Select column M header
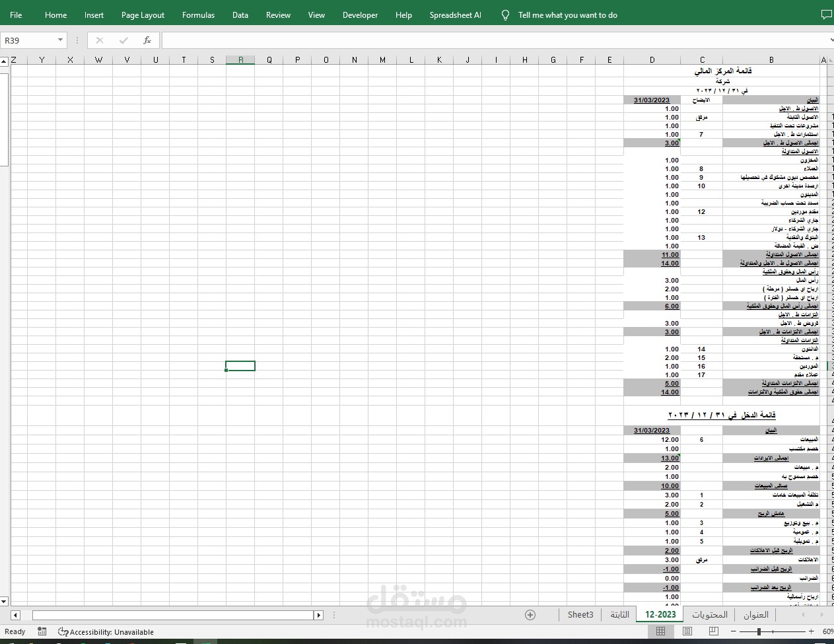Screen dimensions: 834x644 point(382,59)
